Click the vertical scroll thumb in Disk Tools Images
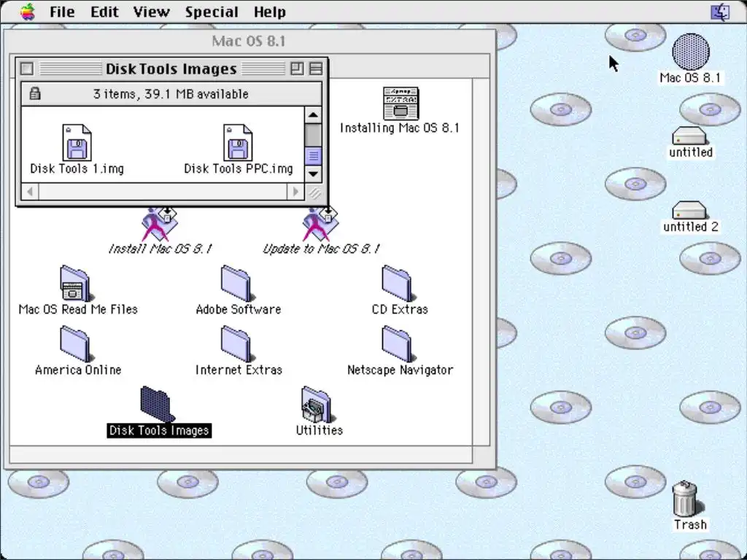Image resolution: width=747 pixels, height=560 pixels. [x=313, y=156]
